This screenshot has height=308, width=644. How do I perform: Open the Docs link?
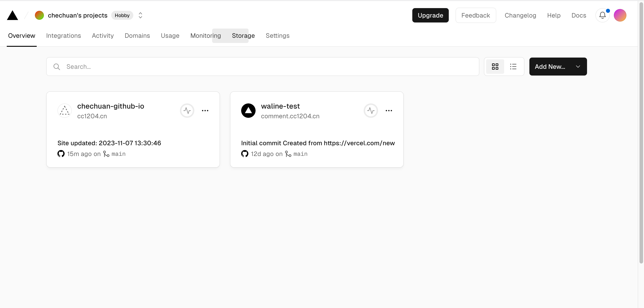pos(578,15)
